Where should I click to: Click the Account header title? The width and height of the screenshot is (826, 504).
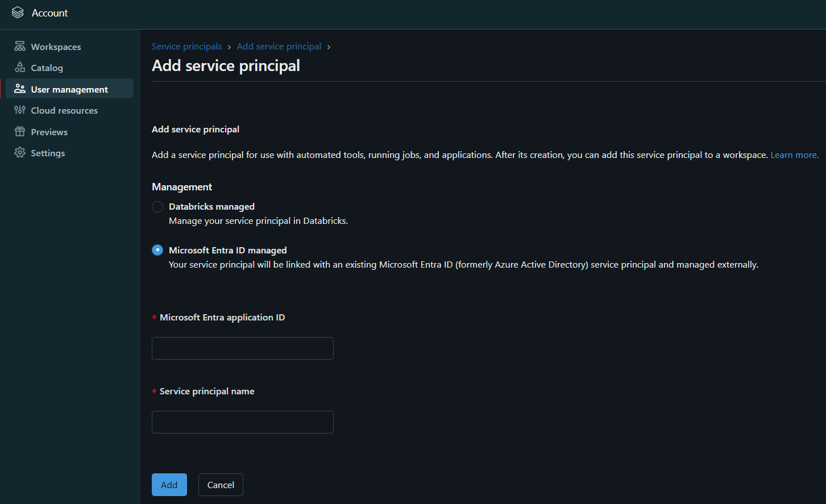pos(49,13)
